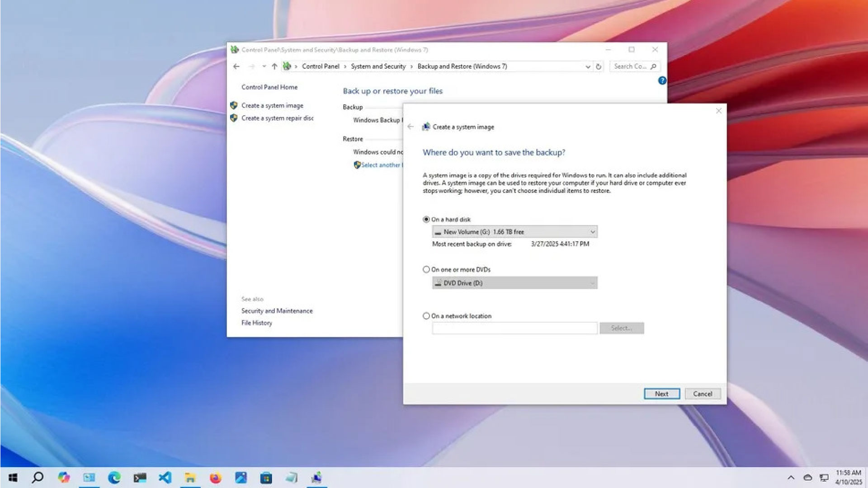Click the wizard back arrow icon
The height and width of the screenshot is (488, 868).
coord(410,127)
